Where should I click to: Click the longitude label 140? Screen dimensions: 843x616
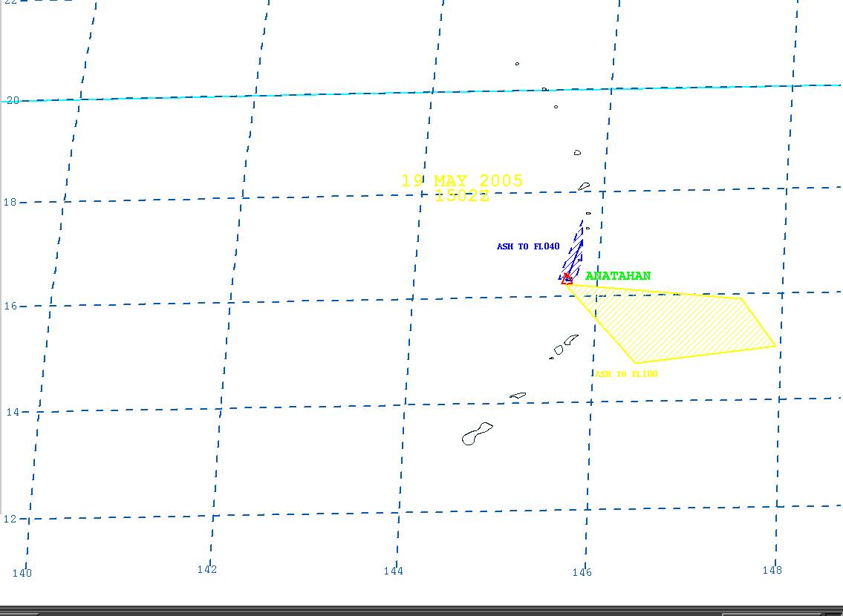pos(22,573)
